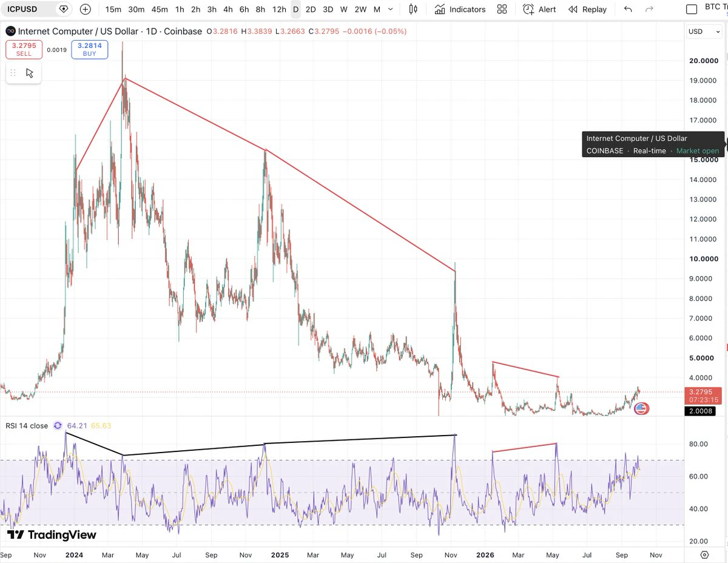Set the chart interval to 1h
This screenshot has height=563, width=728.
click(x=180, y=9)
